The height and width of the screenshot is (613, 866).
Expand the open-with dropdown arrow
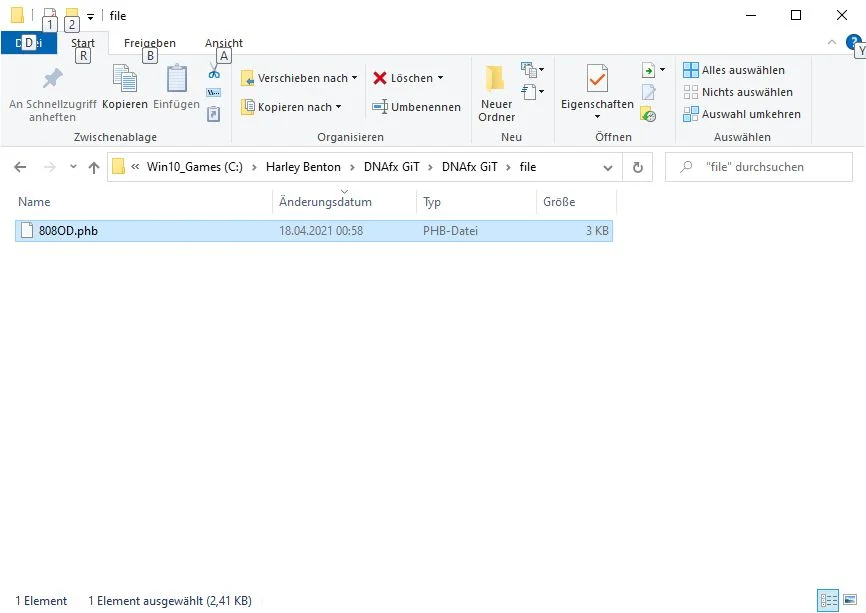coord(662,70)
